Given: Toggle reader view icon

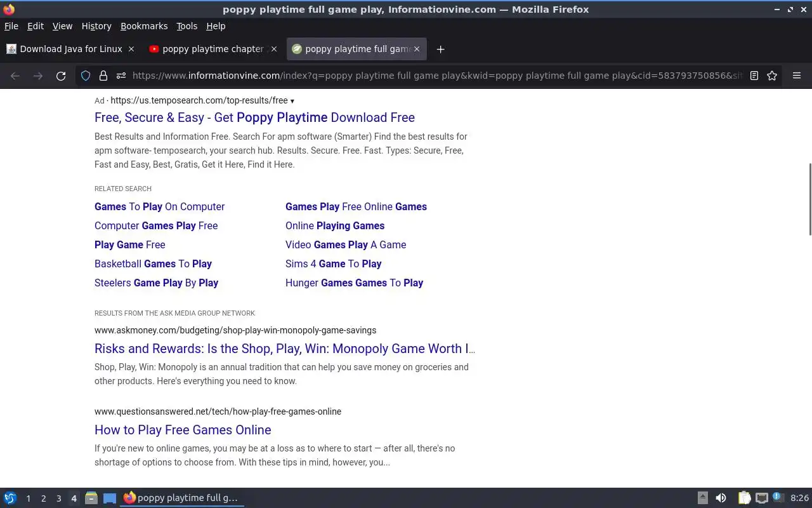Looking at the screenshot, I should coord(754,76).
